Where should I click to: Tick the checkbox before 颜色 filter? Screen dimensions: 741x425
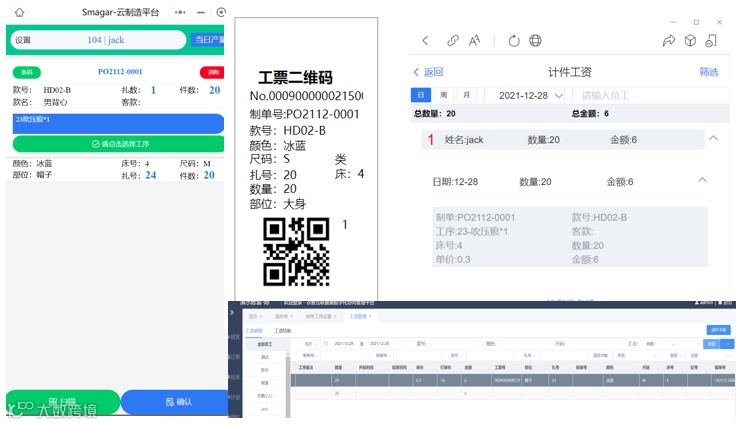pyautogui.click(x=481, y=344)
